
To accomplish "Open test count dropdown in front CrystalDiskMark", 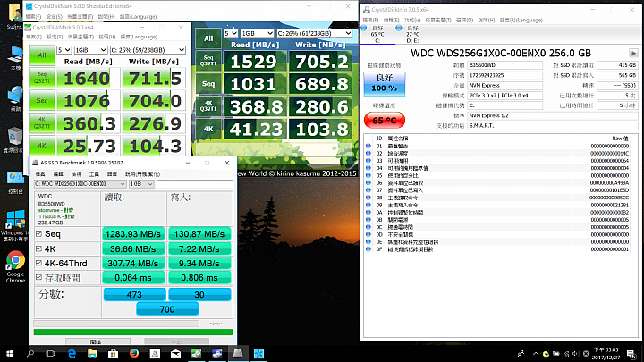I will (x=64, y=50).
